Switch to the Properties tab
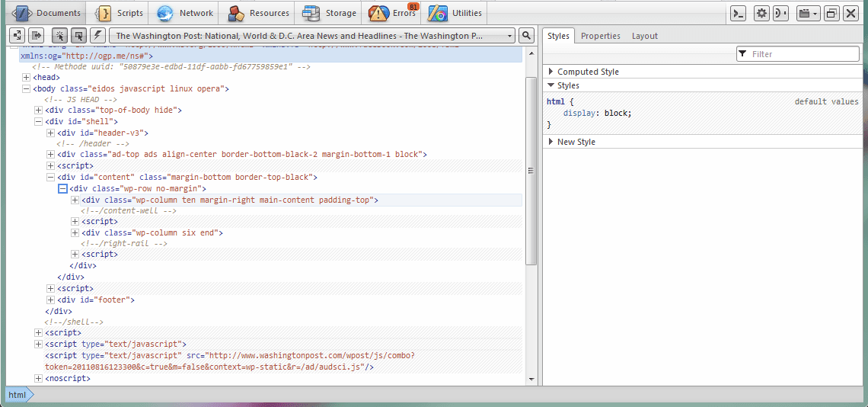The height and width of the screenshot is (407, 868). click(600, 36)
